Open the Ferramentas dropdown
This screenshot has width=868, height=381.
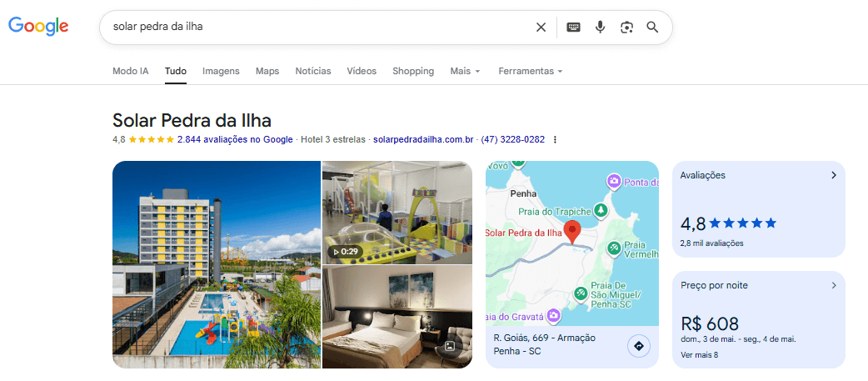531,71
